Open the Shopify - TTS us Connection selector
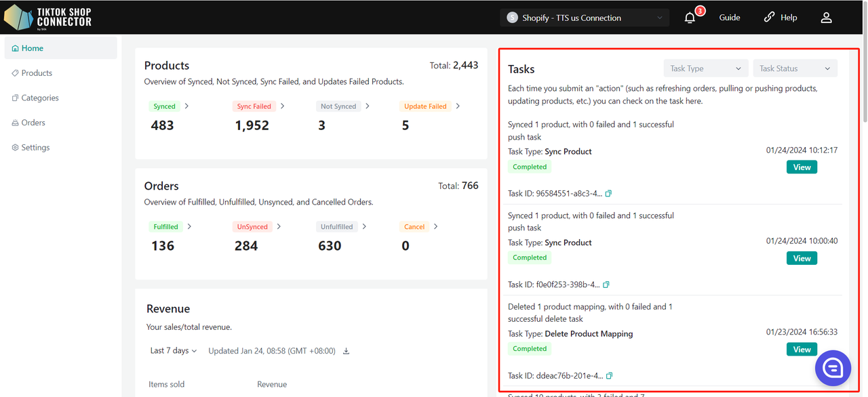The width and height of the screenshot is (868, 397). (585, 18)
